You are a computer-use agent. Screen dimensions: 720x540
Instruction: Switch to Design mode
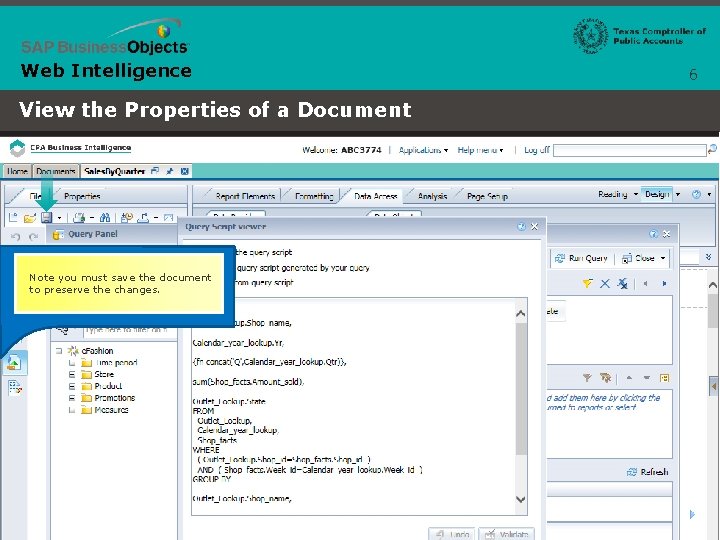click(657, 194)
